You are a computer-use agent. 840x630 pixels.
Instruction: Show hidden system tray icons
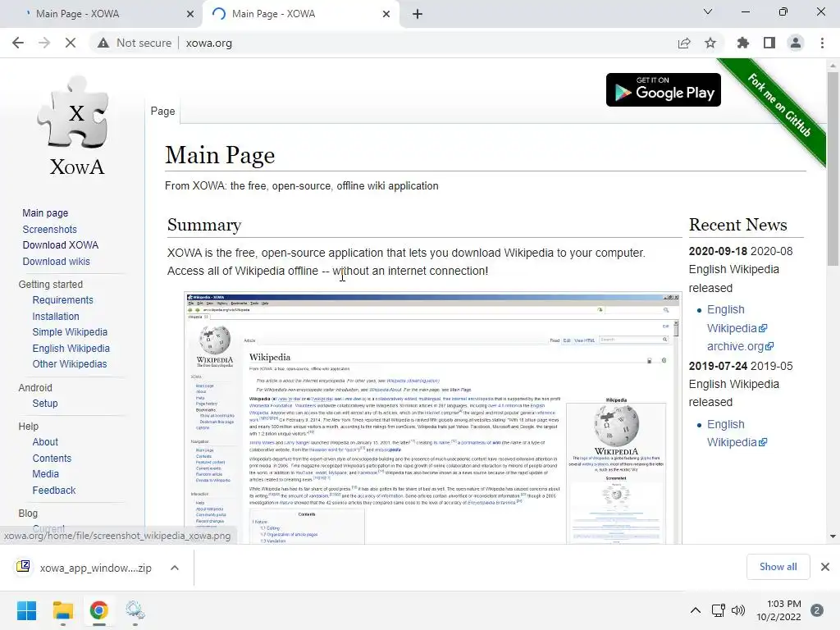(x=696, y=610)
